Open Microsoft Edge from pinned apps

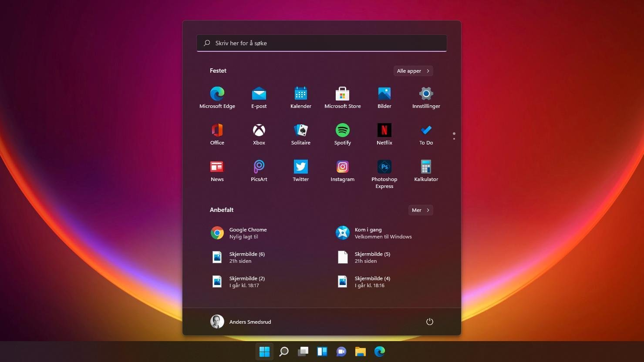217,97
